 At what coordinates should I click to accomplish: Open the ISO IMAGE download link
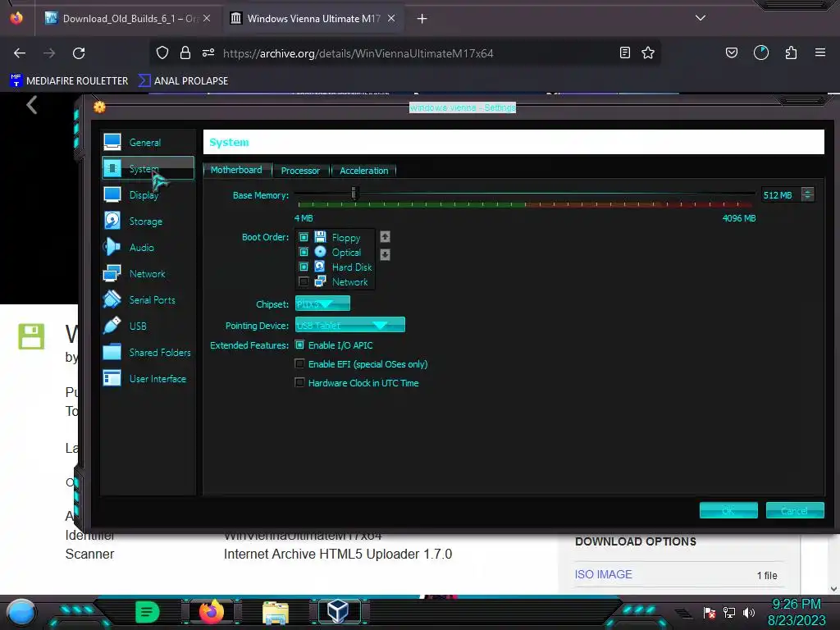603,574
